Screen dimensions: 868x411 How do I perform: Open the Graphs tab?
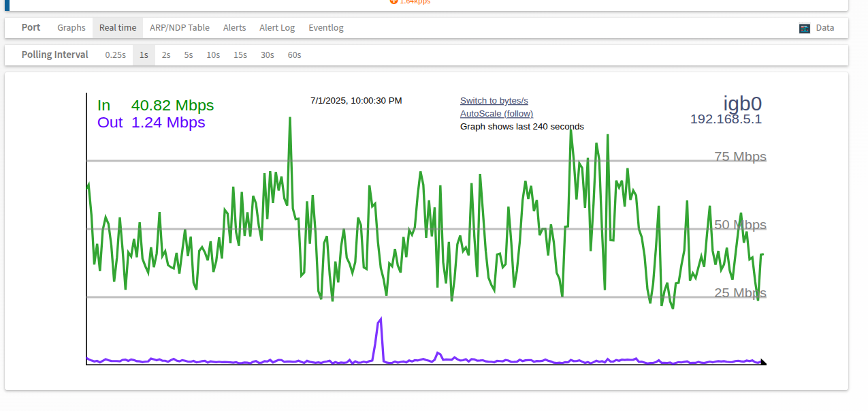point(71,27)
